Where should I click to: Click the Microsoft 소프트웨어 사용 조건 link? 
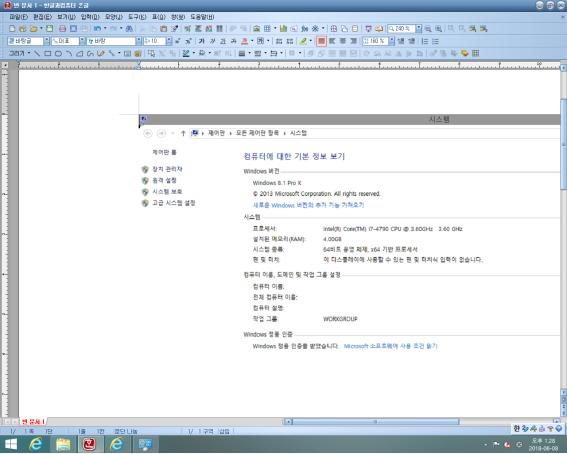[391, 346]
